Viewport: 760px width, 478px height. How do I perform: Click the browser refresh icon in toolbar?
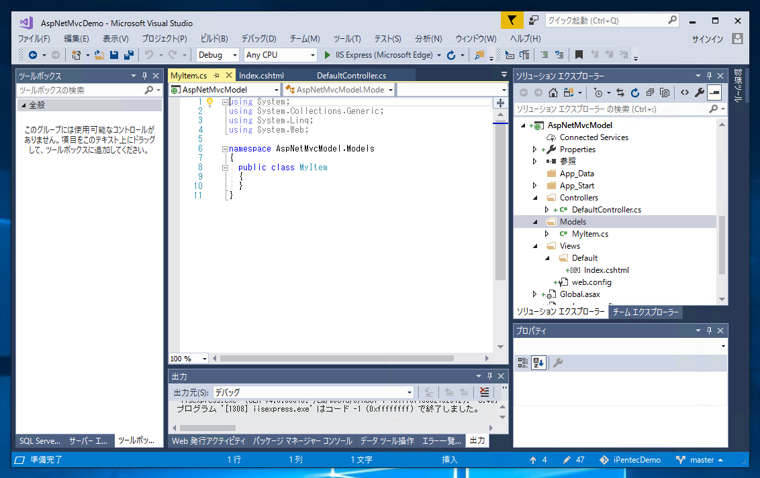coord(451,55)
